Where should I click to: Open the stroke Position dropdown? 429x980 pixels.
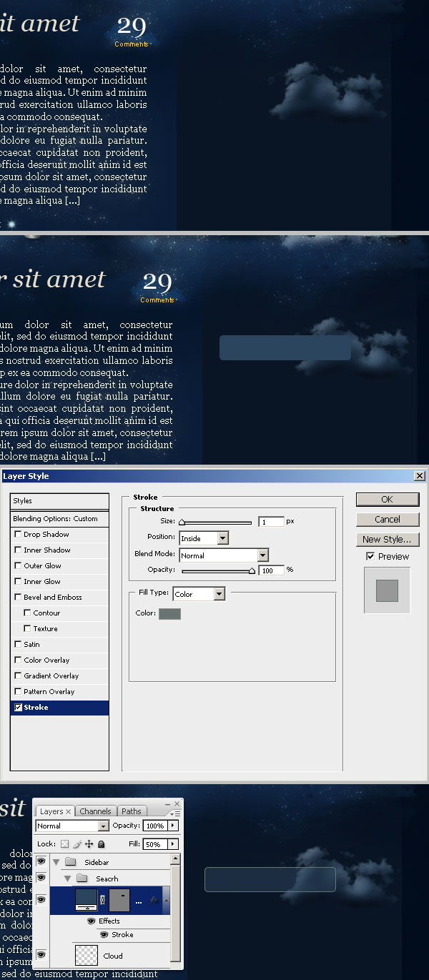click(x=204, y=538)
